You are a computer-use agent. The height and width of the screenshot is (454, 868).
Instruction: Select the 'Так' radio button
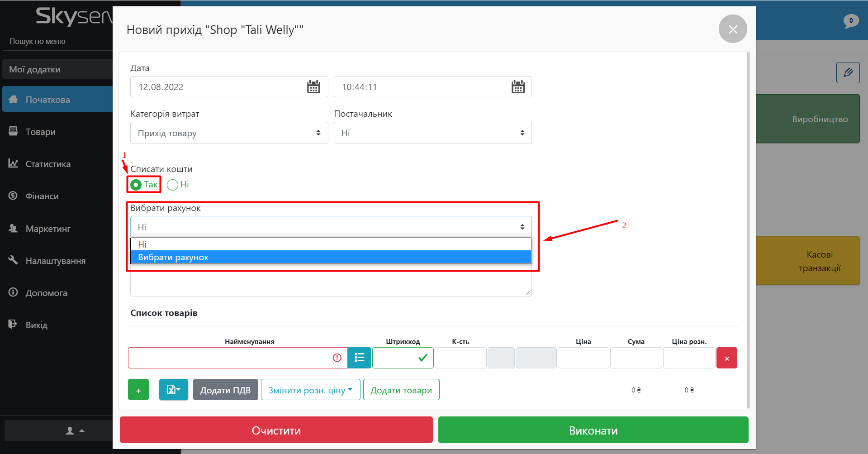tap(136, 185)
